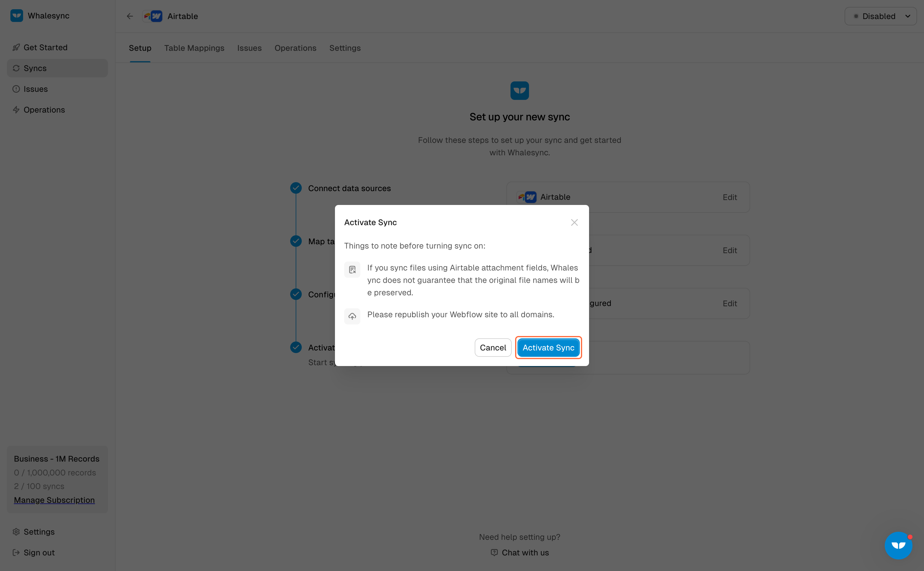Open the Settings tab in sync header
924x571 pixels.
pos(345,48)
